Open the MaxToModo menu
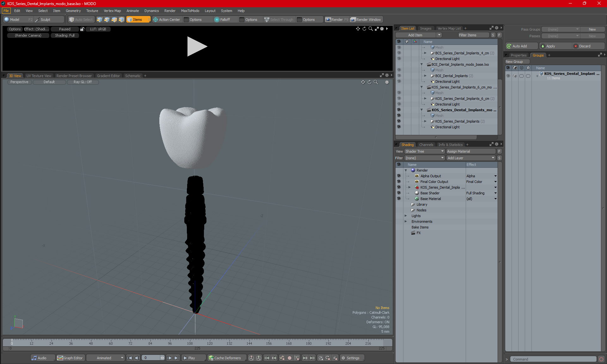The width and height of the screenshot is (607, 364). pos(190,11)
